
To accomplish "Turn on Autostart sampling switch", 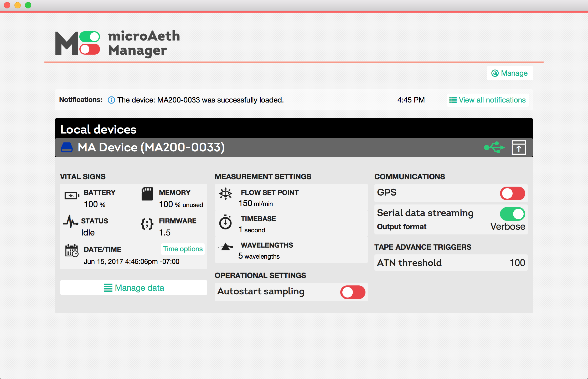I will click(353, 292).
